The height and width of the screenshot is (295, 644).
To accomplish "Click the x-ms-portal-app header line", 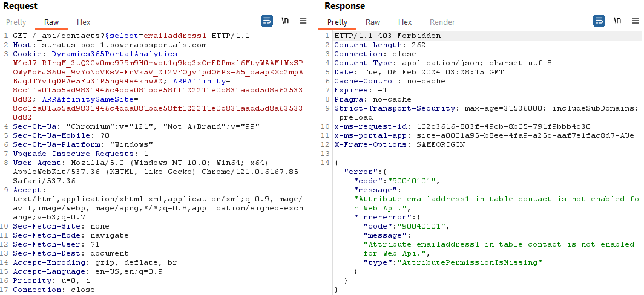I will 484,135.
